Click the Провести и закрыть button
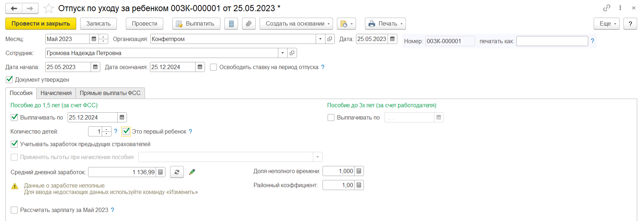644x221 pixels. [41, 24]
